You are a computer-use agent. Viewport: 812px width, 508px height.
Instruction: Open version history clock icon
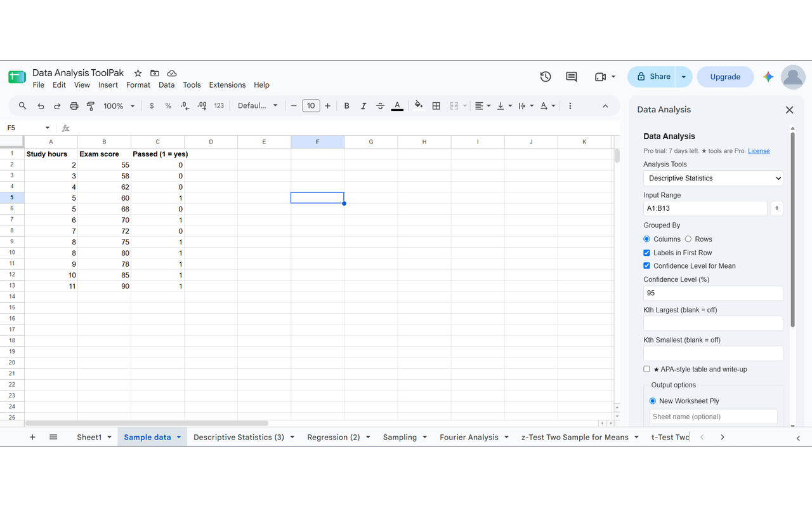pos(546,77)
